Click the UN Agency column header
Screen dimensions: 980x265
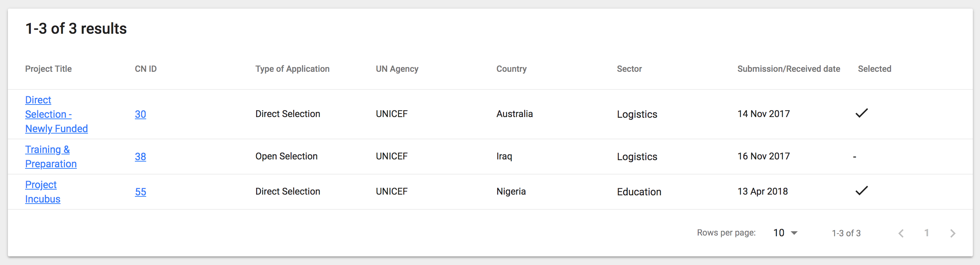397,69
